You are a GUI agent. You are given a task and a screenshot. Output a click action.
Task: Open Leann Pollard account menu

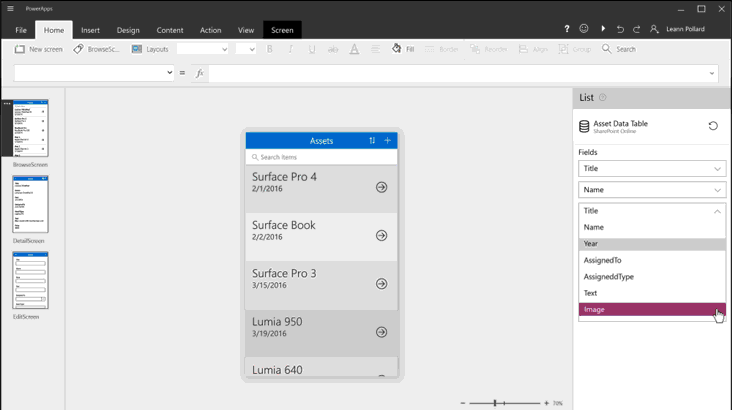[x=677, y=29]
